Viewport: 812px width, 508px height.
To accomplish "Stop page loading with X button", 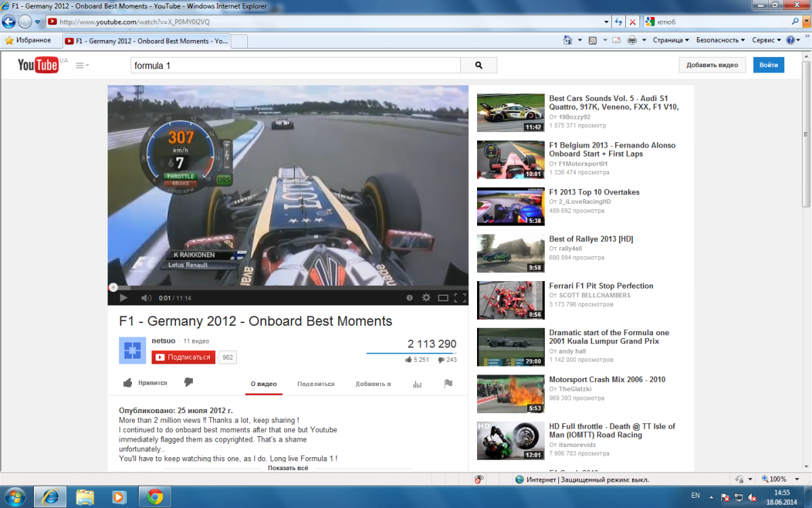I will (633, 22).
